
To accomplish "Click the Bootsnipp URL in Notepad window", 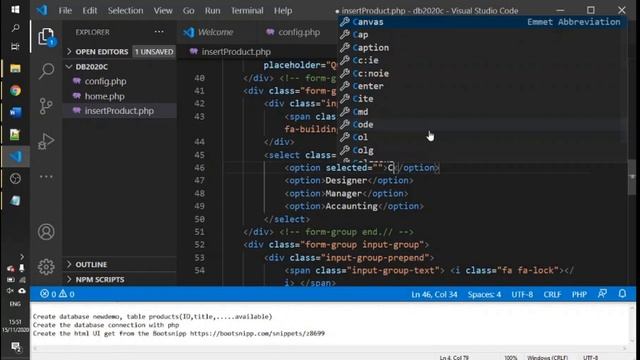I will tap(257, 333).
